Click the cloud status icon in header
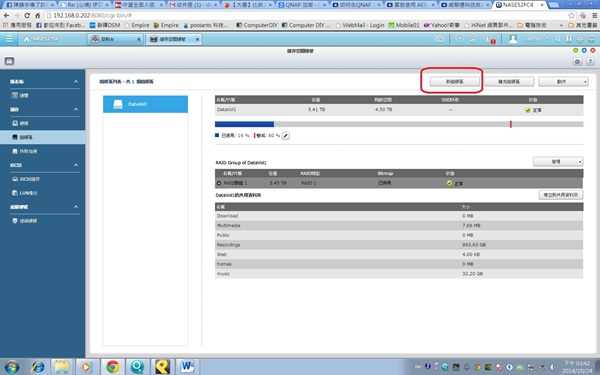The width and height of the screenshot is (600, 375). click(x=440, y=39)
